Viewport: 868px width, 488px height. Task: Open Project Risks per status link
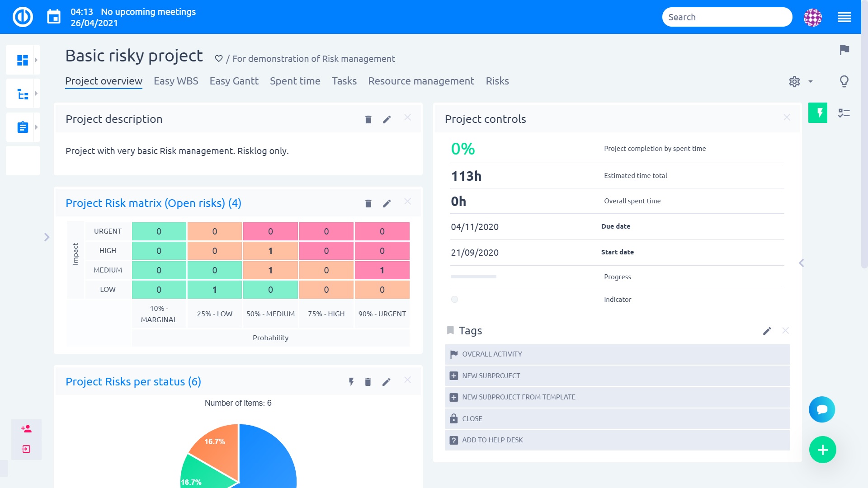click(x=133, y=382)
